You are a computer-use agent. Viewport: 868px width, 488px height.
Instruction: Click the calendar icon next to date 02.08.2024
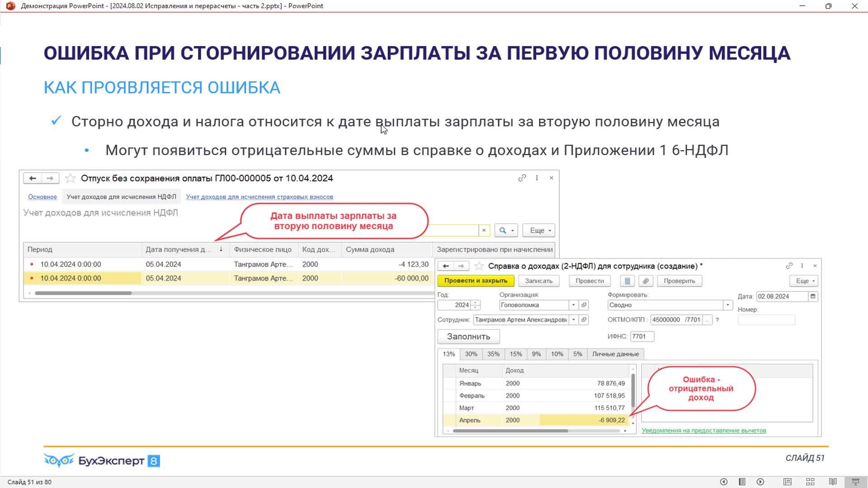[813, 296]
